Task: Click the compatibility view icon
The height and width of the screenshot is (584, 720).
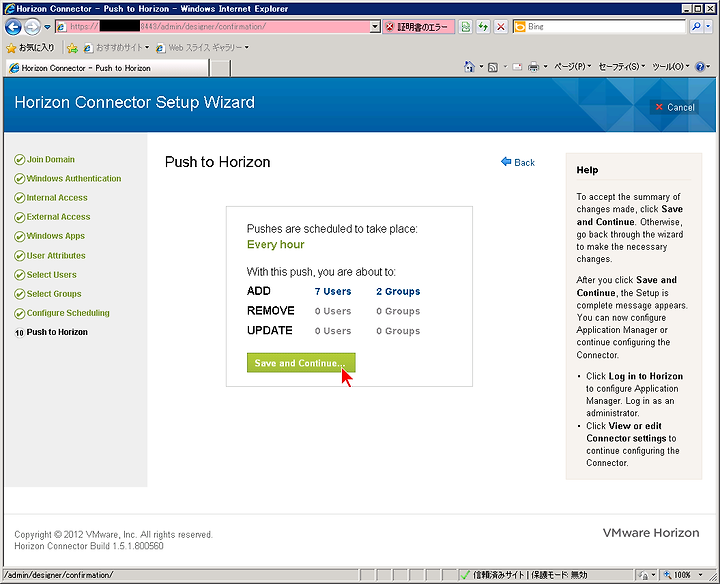Action: click(466, 27)
